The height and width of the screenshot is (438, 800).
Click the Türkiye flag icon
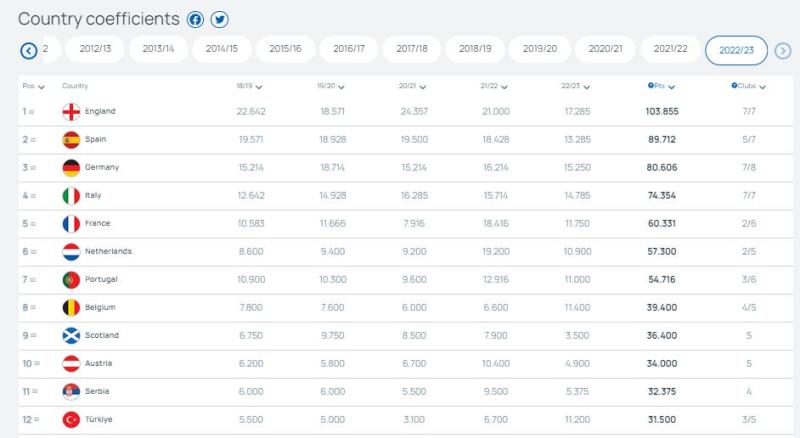71,419
